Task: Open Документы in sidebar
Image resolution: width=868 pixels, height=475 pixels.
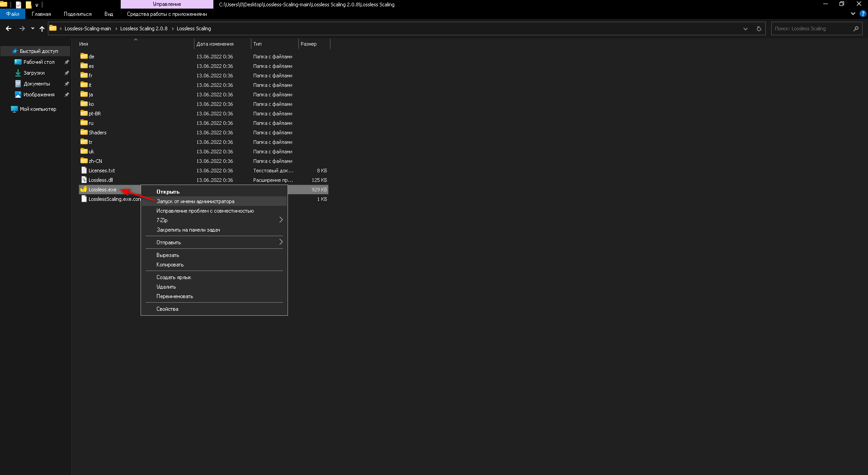Action: 37,84
